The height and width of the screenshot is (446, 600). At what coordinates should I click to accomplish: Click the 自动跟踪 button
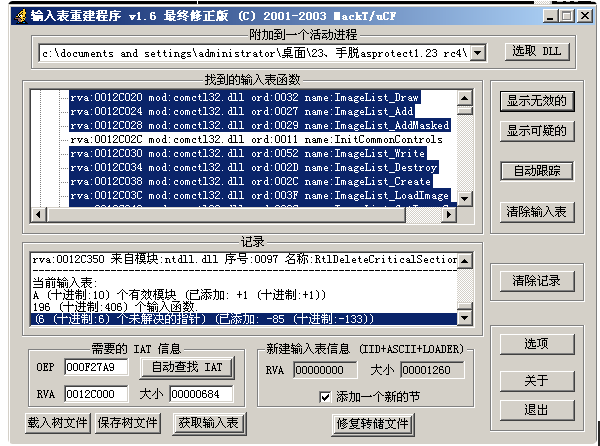tap(536, 171)
